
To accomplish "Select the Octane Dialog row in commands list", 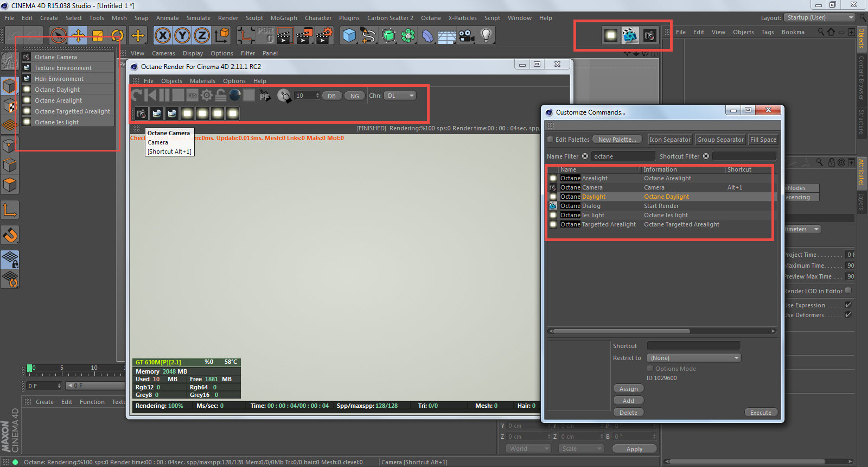I will pos(661,206).
